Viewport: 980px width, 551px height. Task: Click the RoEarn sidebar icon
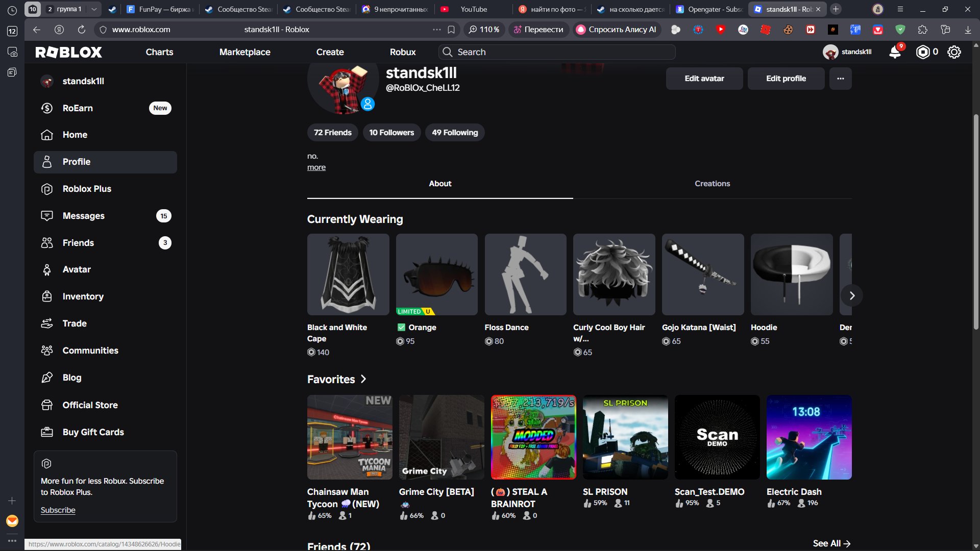47,108
